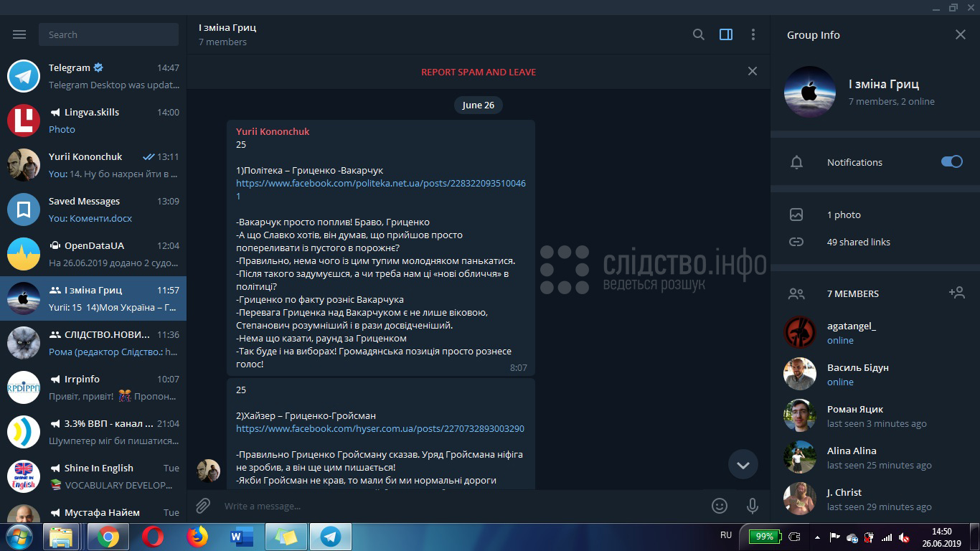
Task: Click the voice message microphone icon
Action: coord(753,506)
